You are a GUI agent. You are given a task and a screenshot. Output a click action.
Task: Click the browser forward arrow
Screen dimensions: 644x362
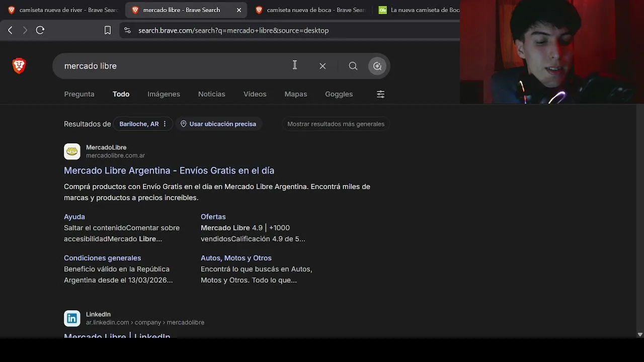tap(25, 30)
